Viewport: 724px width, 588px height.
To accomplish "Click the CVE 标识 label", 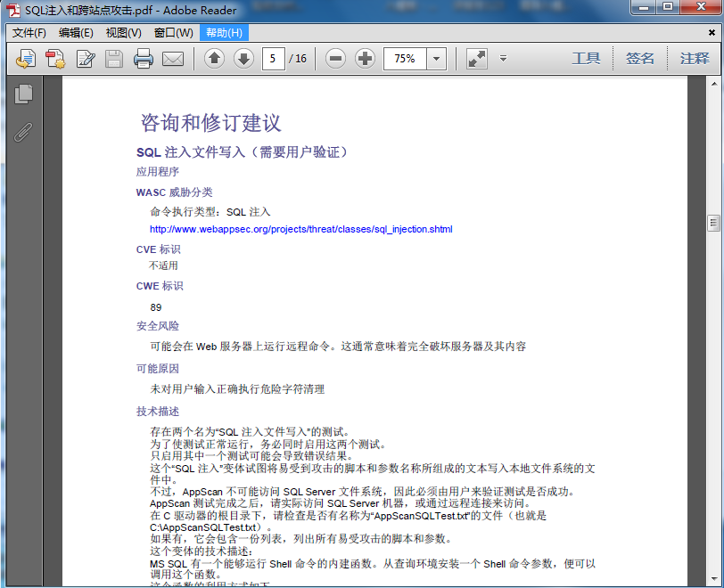I will [159, 249].
